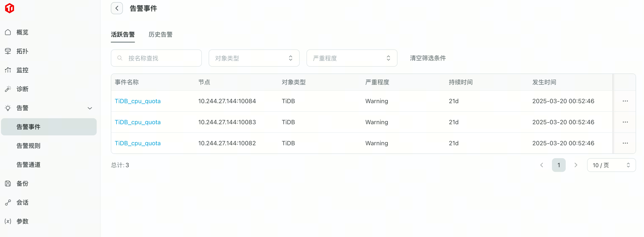Screen dimensions: 644x237
Task: Click the 对象类型 column header
Action: [294, 82]
